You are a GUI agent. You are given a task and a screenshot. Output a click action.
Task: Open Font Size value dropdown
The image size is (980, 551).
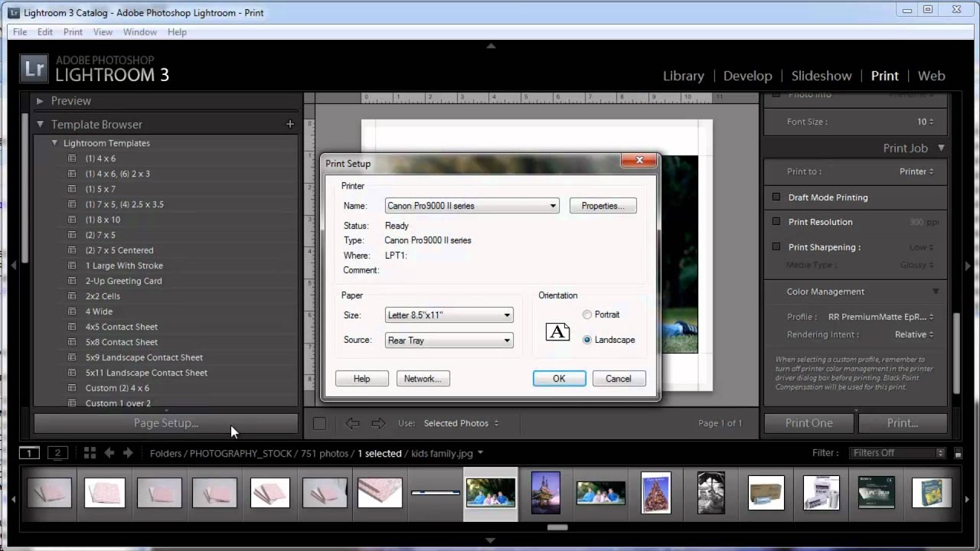[925, 122]
